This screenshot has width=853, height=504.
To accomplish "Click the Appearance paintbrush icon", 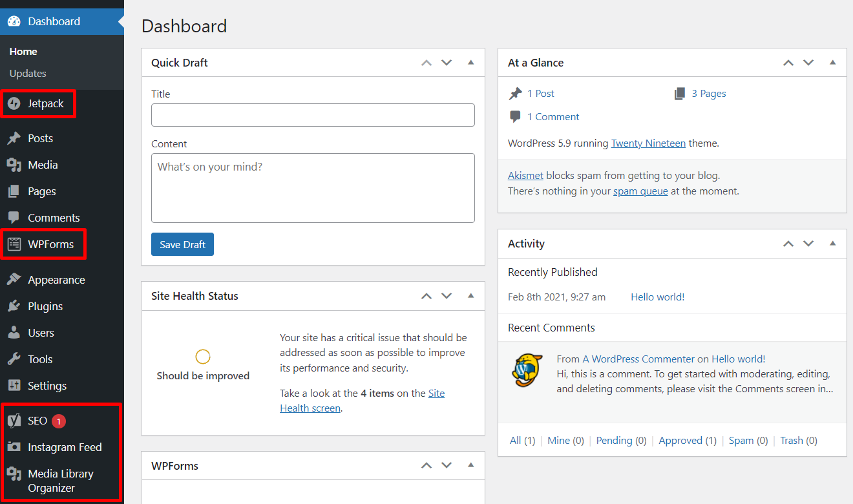I will pyautogui.click(x=14, y=280).
